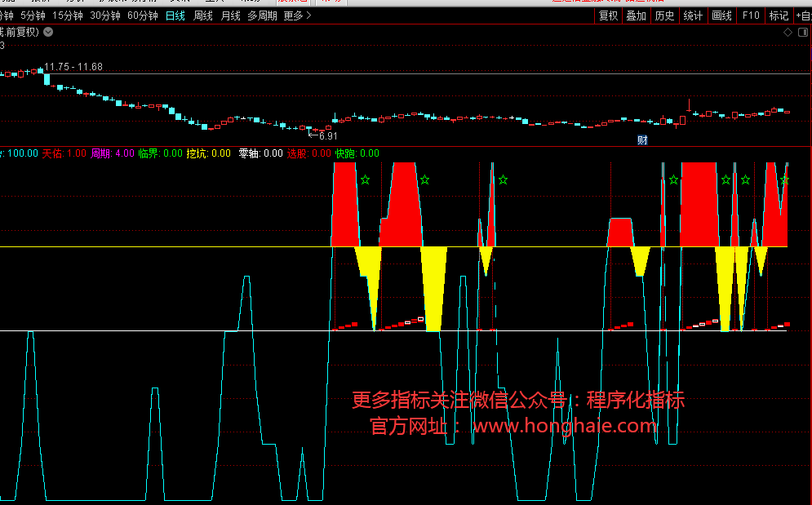812x505 pixels.
Task: Click the 标记 mark button
Action: click(779, 16)
